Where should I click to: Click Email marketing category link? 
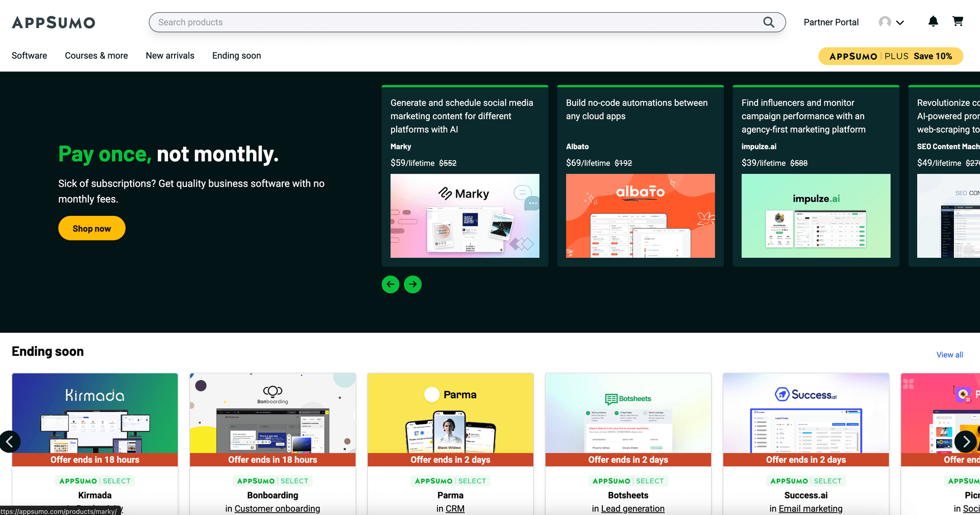(x=811, y=508)
